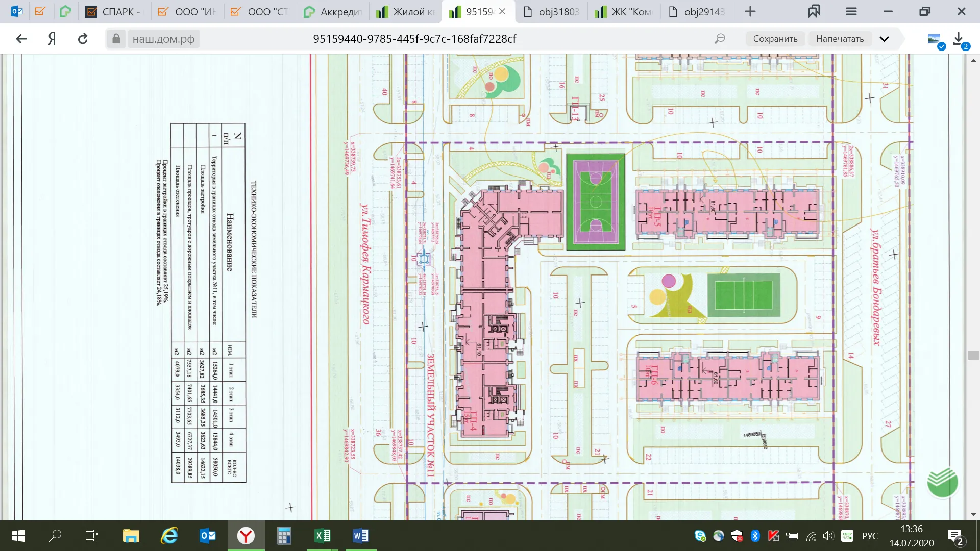Open the downloads arrow icon
The image size is (980, 551).
[958, 39]
